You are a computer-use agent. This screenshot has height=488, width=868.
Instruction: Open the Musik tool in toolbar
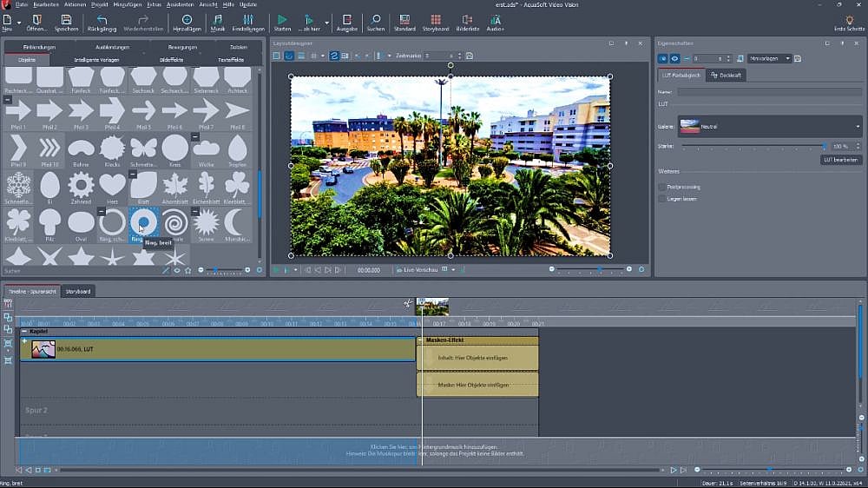218,19
